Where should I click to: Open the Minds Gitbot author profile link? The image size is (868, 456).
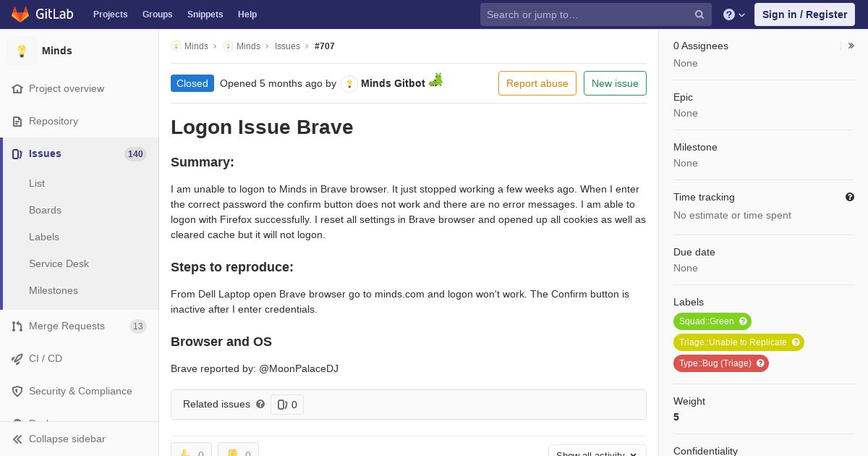[x=393, y=83]
